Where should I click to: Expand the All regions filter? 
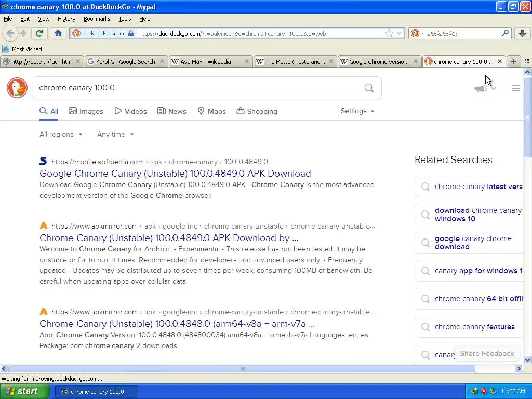[x=61, y=135]
